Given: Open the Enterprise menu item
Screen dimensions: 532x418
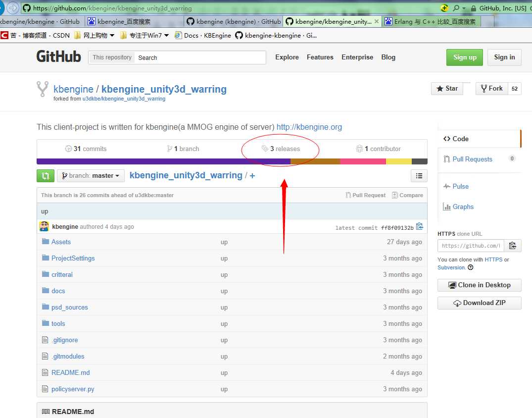Looking at the screenshot, I should point(357,57).
